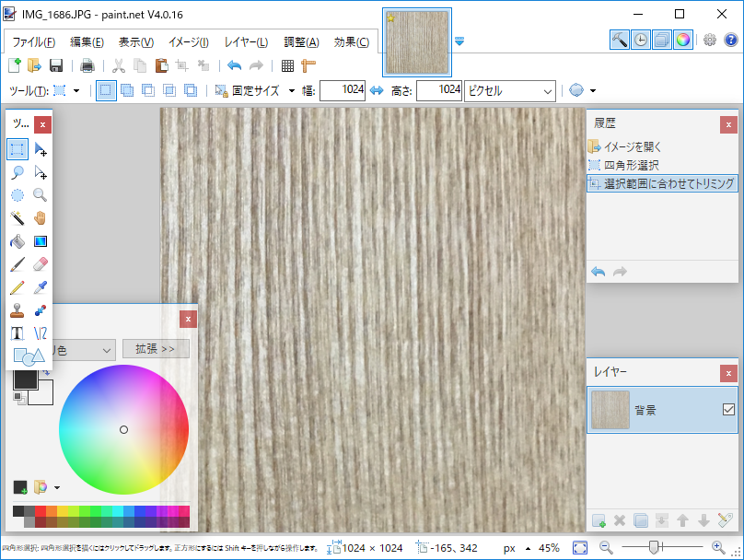Select the Gradient tool

click(41, 241)
